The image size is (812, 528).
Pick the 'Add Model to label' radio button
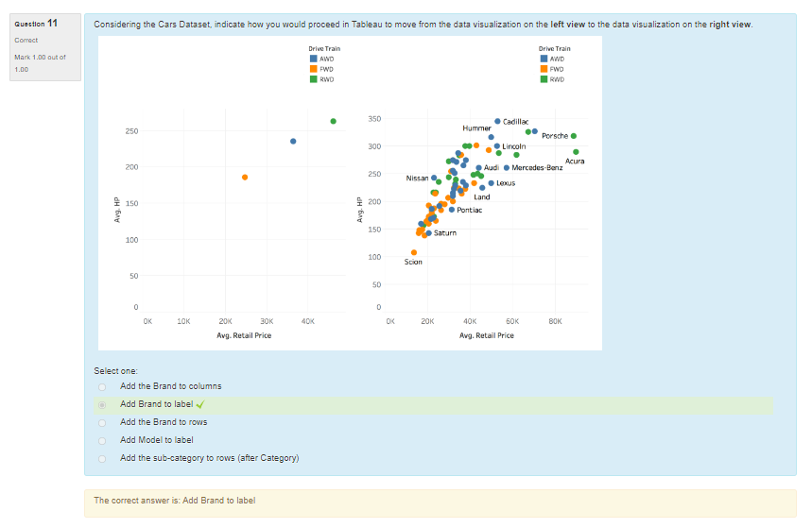[102, 440]
